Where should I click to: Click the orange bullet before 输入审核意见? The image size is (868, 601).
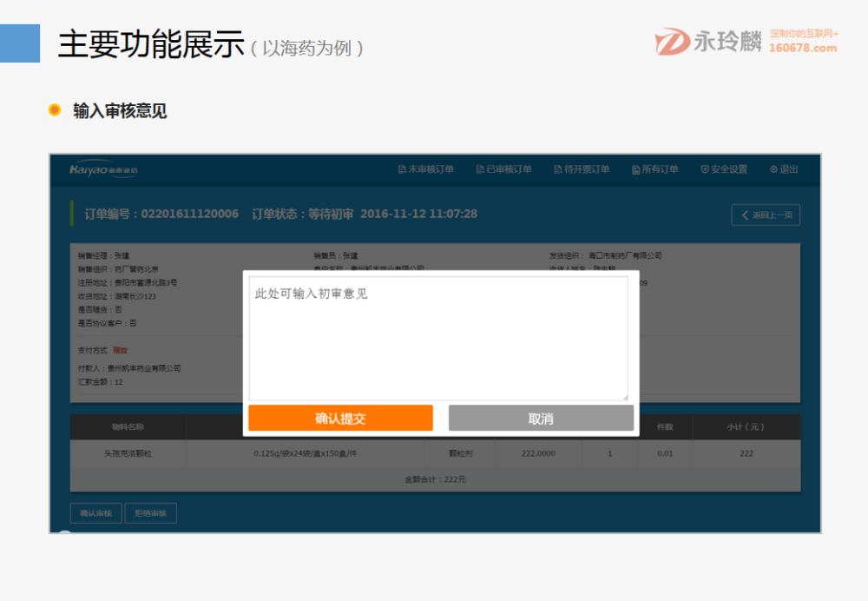(x=55, y=111)
